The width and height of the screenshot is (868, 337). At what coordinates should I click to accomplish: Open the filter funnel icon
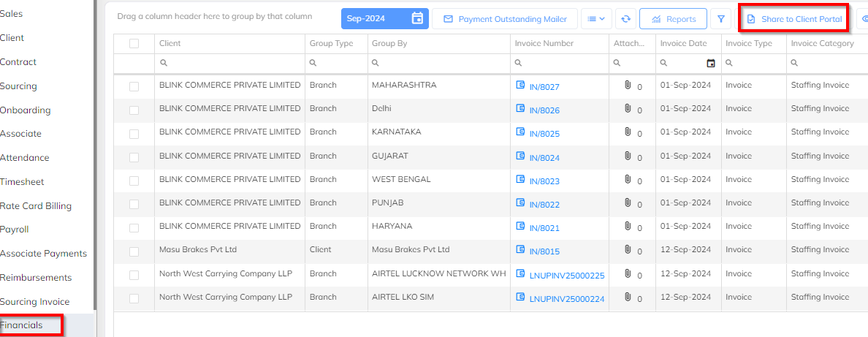(x=720, y=19)
